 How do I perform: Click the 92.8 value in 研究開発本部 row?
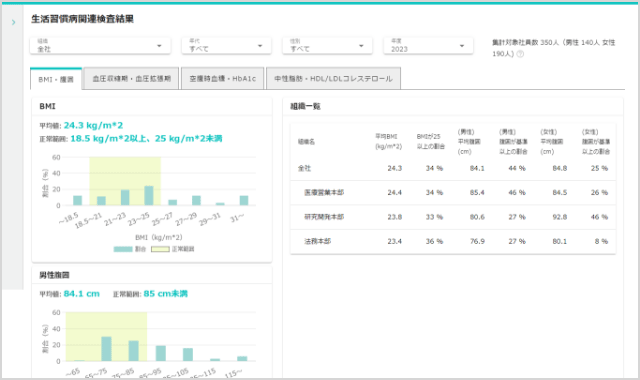point(560,217)
